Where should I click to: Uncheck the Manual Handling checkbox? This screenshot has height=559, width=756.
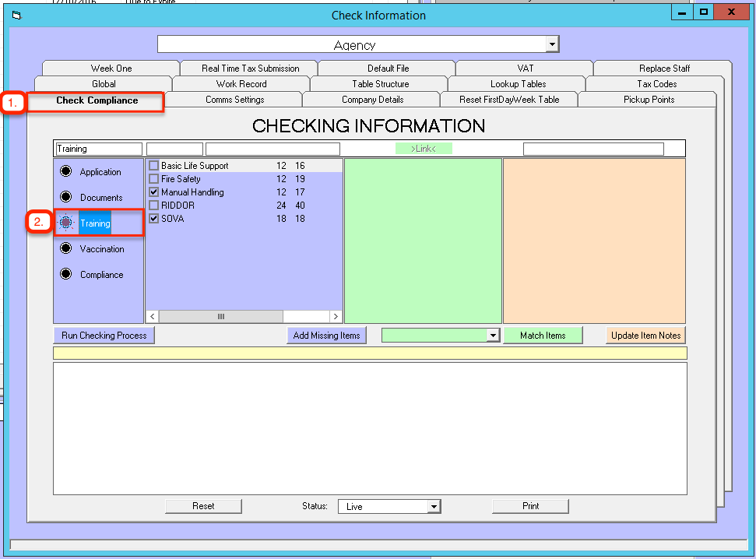[x=153, y=192]
